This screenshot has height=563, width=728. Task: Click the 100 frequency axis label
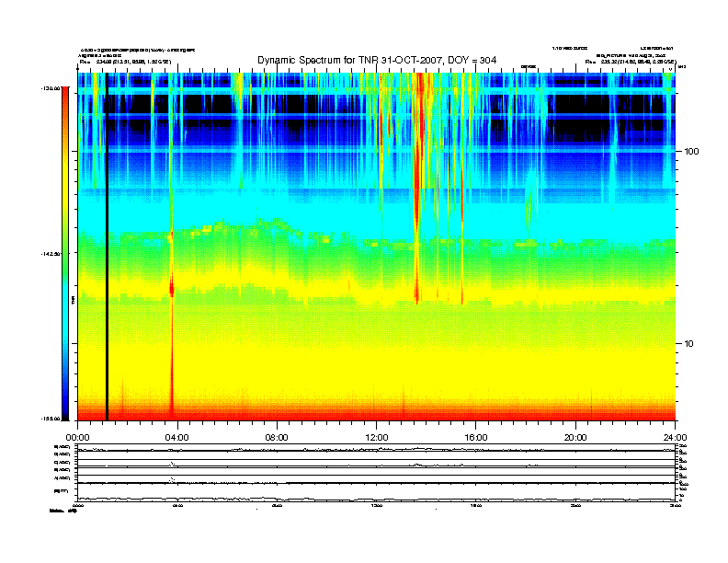[691, 152]
